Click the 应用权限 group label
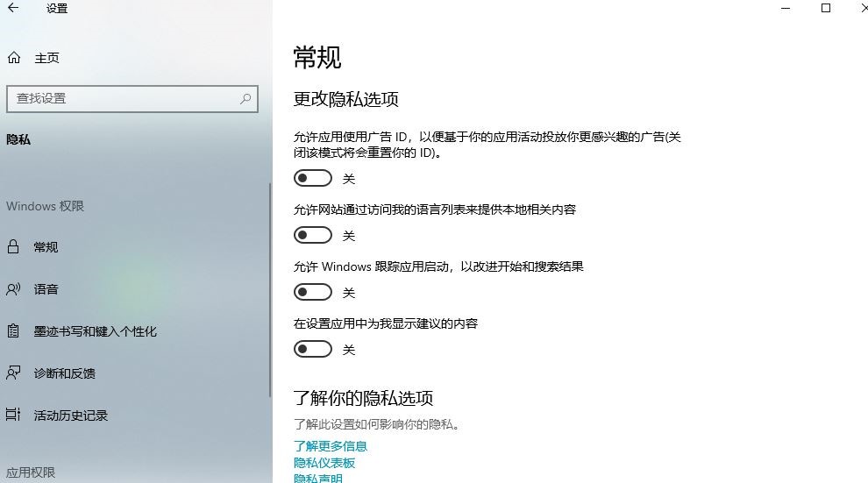The image size is (868, 483). [x=31, y=472]
